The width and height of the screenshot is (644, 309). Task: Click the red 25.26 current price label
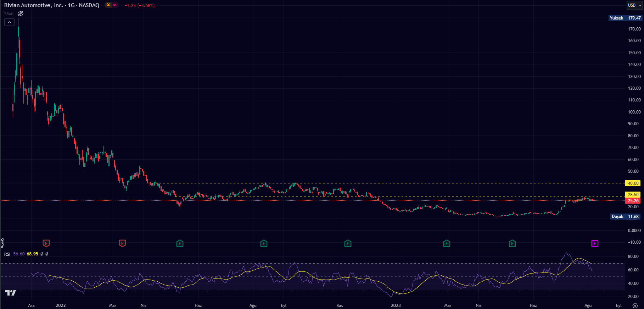(x=633, y=200)
